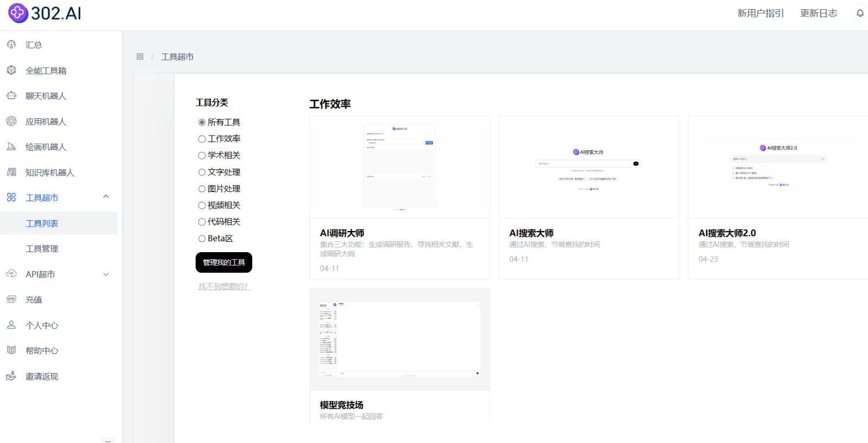The width and height of the screenshot is (868, 443).
Task: Collapse the 工具超市 menu chevron
Action: click(x=106, y=197)
